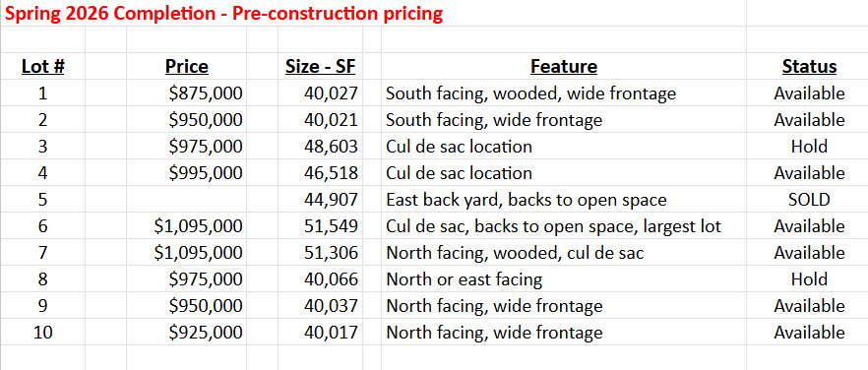Image resolution: width=868 pixels, height=370 pixels.
Task: Click the empty price cell for lot 5
Action: click(187, 200)
